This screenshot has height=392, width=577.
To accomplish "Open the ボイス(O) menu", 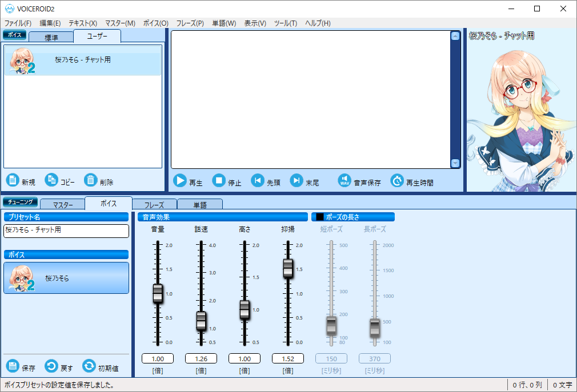I will point(155,23).
